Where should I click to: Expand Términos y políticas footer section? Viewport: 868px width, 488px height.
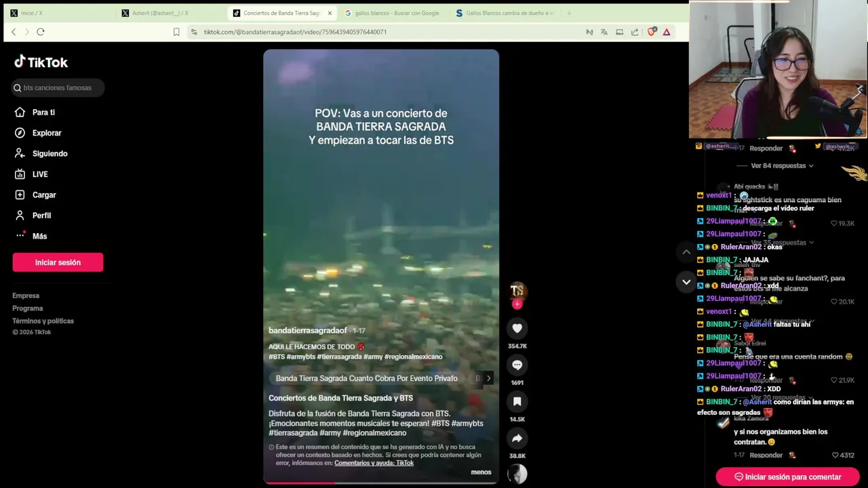click(x=43, y=321)
